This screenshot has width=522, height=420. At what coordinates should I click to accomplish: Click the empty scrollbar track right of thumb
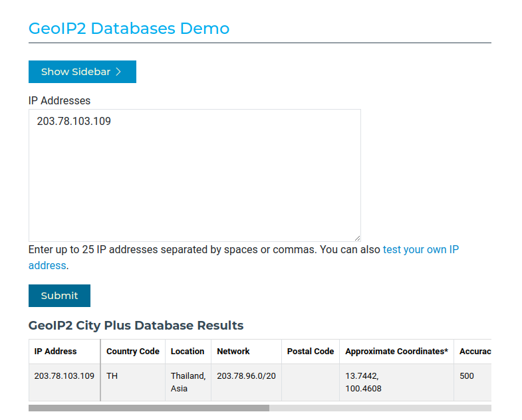(x=379, y=408)
